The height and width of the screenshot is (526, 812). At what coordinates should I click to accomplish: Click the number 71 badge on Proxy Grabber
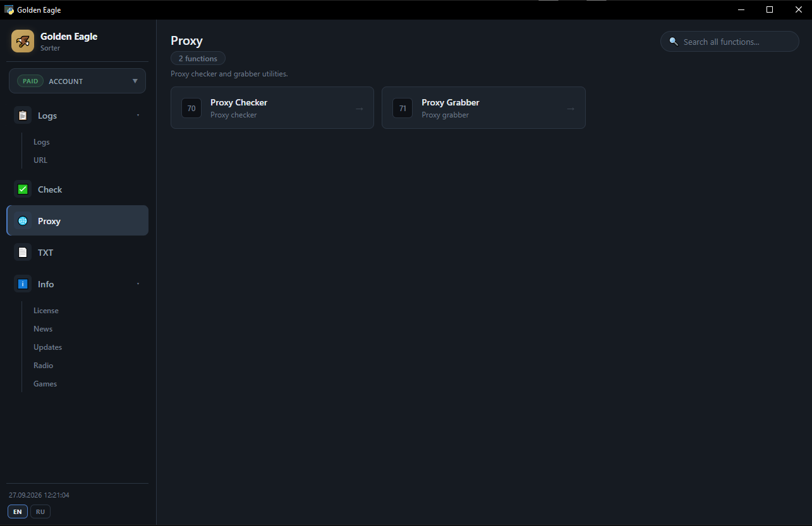(403, 108)
